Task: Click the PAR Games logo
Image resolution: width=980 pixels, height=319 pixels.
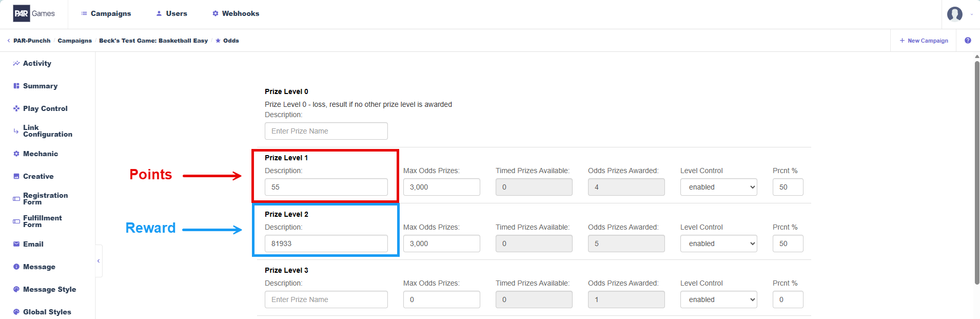Action: pos(34,13)
